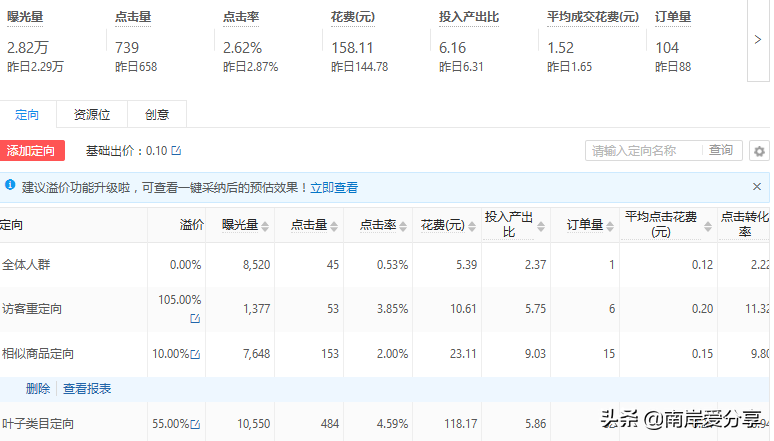Click the 点击转化率 column header

tap(745, 224)
